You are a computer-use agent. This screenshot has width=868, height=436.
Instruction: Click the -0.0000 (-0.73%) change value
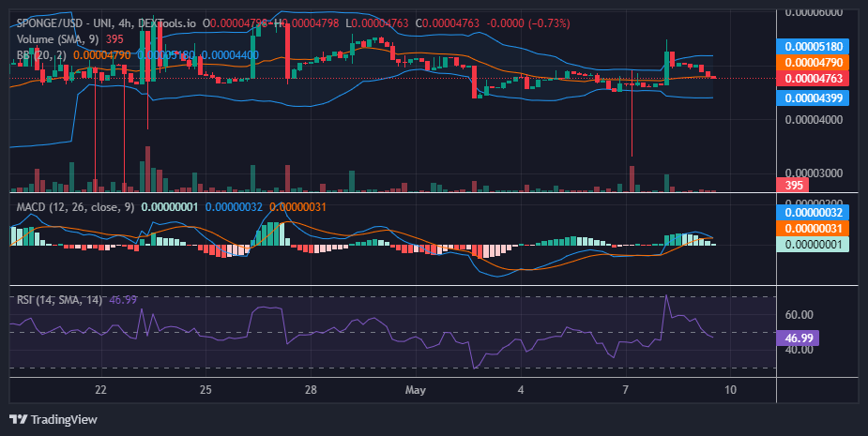(528, 23)
